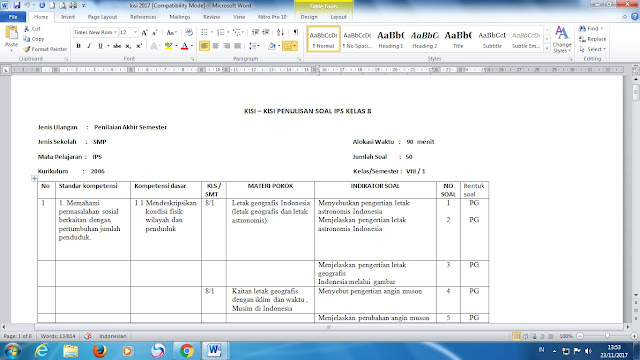Click the tab selector at ruler corner
The height and width of the screenshot is (360, 640).
(x=6, y=70)
